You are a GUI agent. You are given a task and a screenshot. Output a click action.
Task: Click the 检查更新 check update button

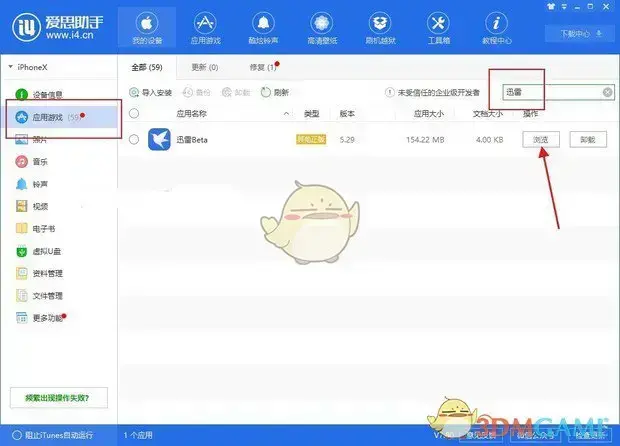[x=590, y=435]
